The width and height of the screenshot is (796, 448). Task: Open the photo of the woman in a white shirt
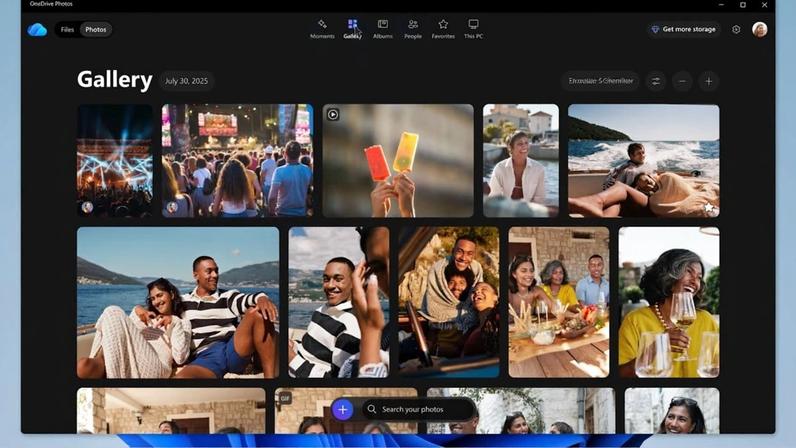pos(521,161)
